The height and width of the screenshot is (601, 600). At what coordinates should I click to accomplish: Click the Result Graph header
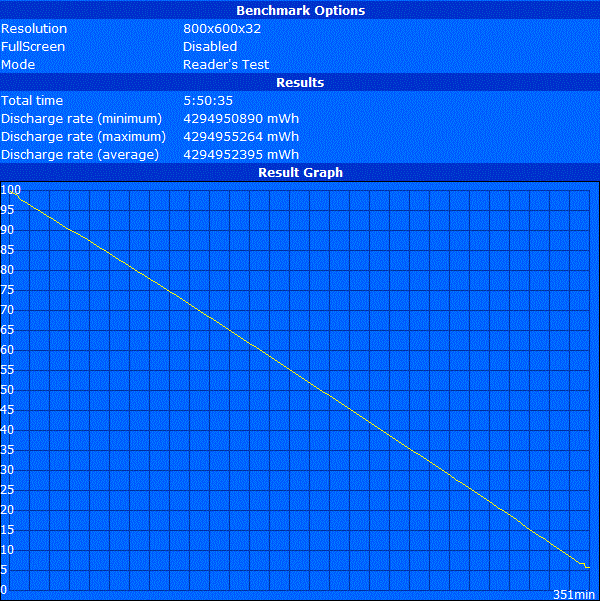click(x=300, y=172)
